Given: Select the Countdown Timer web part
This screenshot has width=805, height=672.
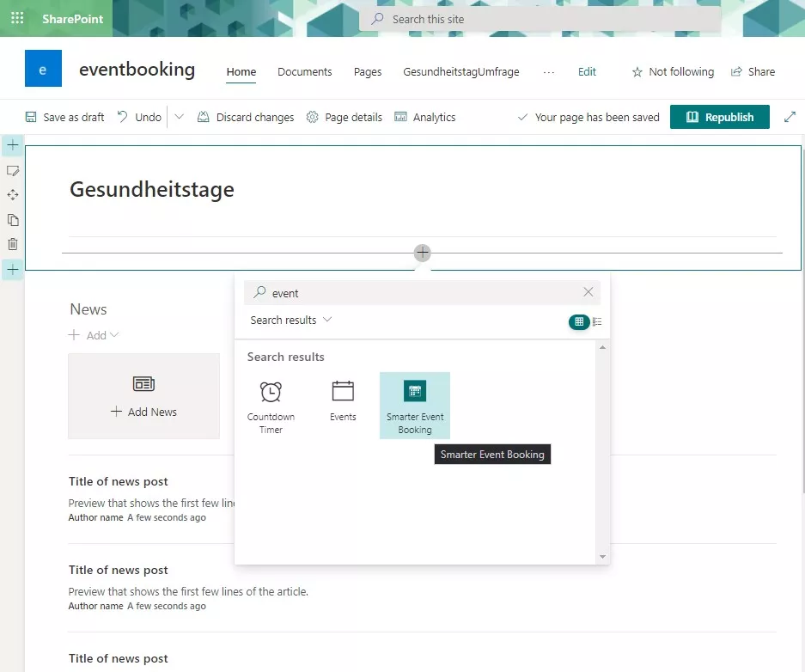Looking at the screenshot, I should [x=271, y=406].
